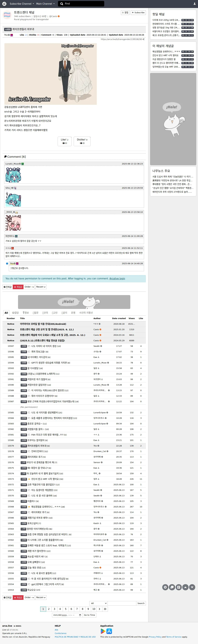
Task: Click the 알림 bell notification button
Action: [125, 12]
